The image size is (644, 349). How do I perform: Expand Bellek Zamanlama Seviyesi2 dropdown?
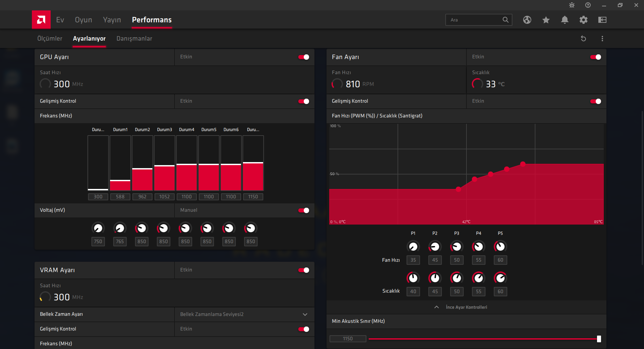[305, 314]
